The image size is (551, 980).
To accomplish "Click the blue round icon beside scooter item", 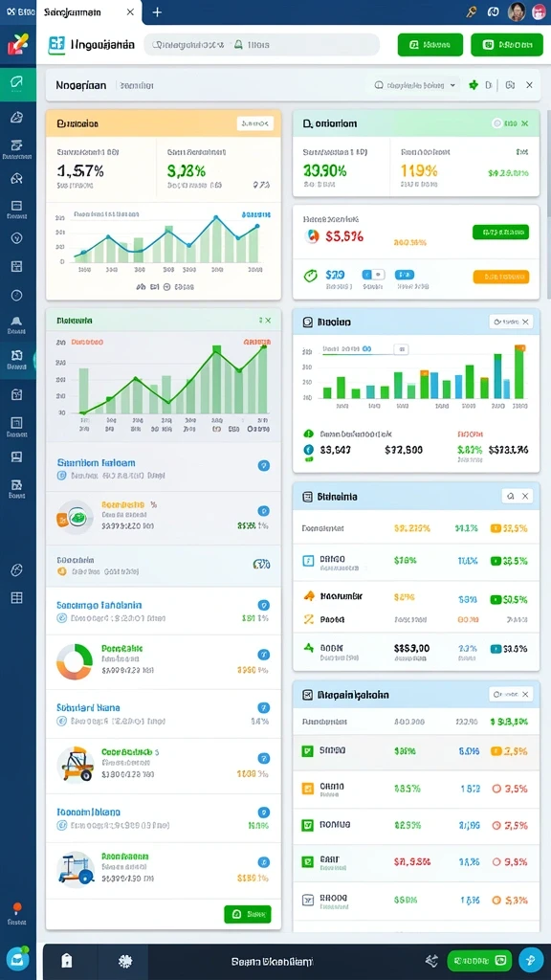I will point(264,863).
